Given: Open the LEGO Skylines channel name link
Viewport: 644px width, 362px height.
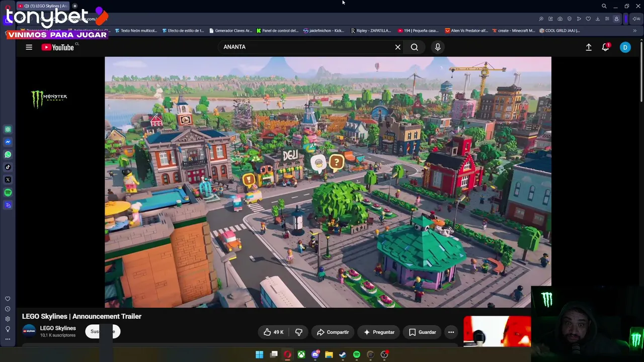Looking at the screenshot, I should (58, 328).
